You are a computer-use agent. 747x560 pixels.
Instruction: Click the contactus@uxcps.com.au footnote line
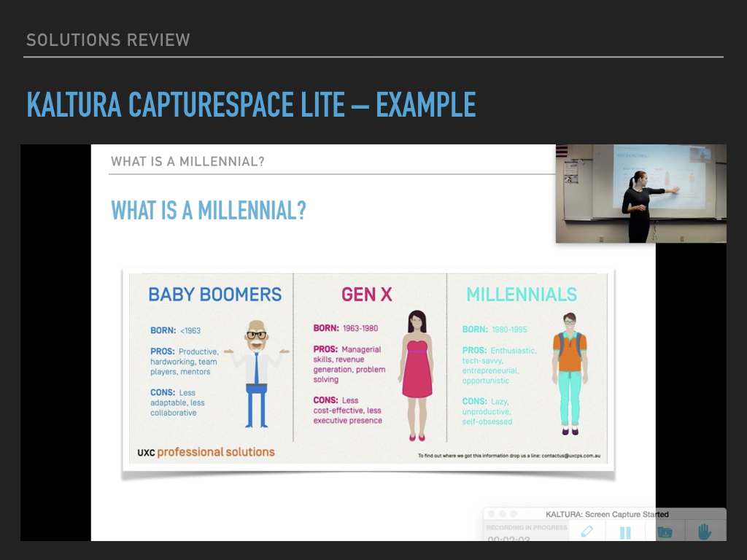509,456
